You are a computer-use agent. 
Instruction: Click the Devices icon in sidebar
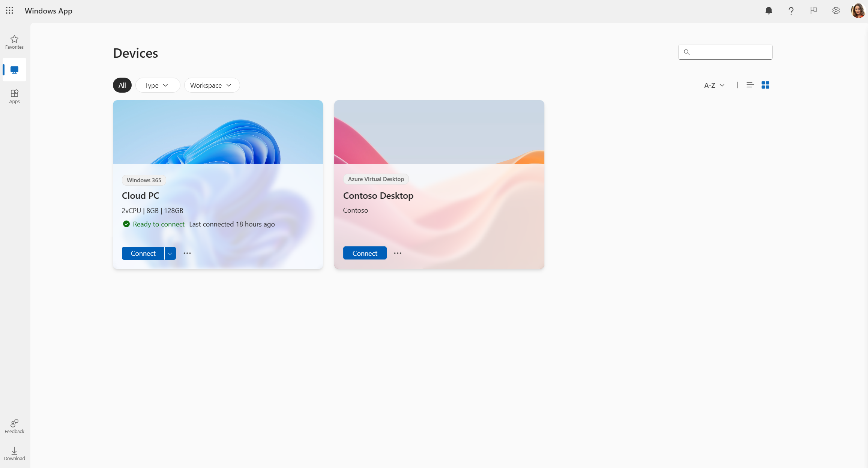click(x=14, y=69)
